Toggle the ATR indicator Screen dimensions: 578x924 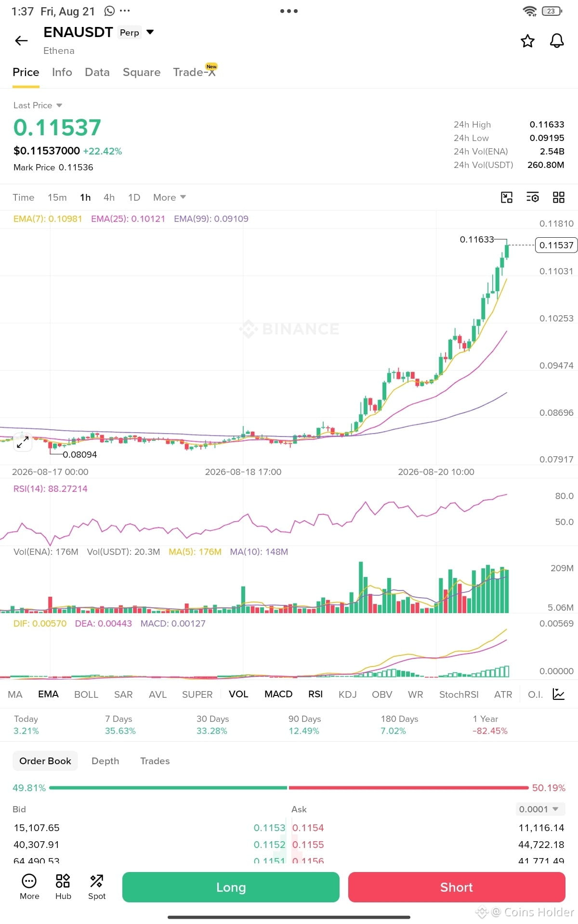click(x=503, y=694)
